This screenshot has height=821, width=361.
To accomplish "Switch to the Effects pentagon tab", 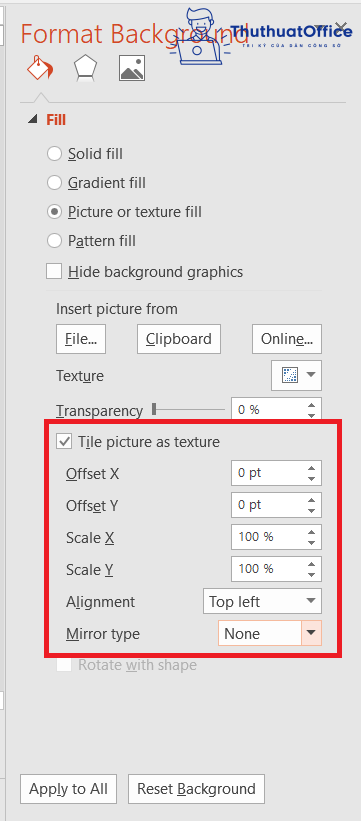I will pyautogui.click(x=85, y=69).
